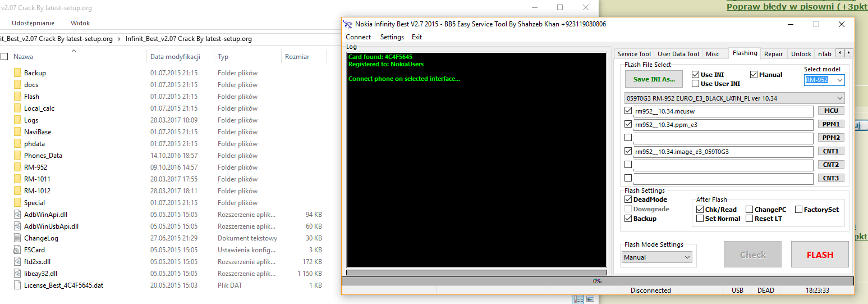
Task: Enable the PPM2 row checkbox
Action: tap(628, 138)
